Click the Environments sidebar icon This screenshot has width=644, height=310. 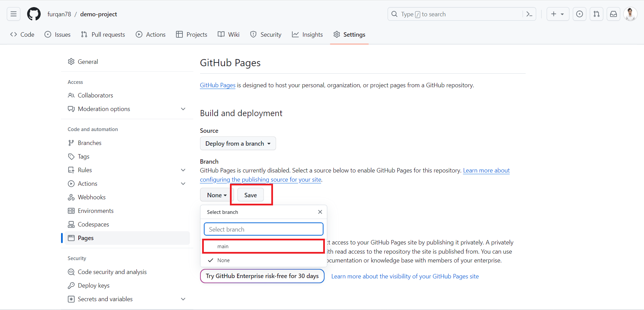pyautogui.click(x=71, y=211)
